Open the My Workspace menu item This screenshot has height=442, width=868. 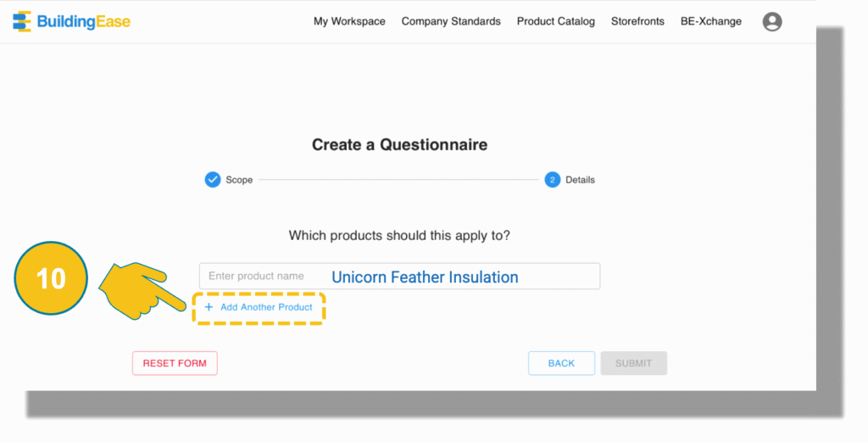[349, 21]
